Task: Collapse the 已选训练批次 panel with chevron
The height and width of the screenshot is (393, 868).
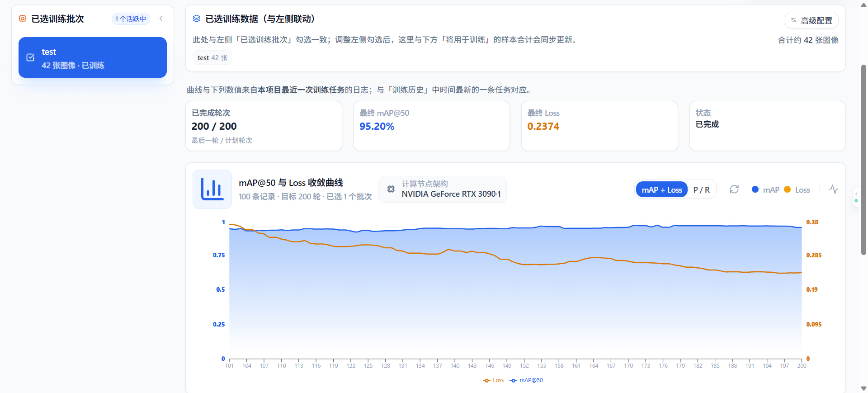Action: (161, 19)
